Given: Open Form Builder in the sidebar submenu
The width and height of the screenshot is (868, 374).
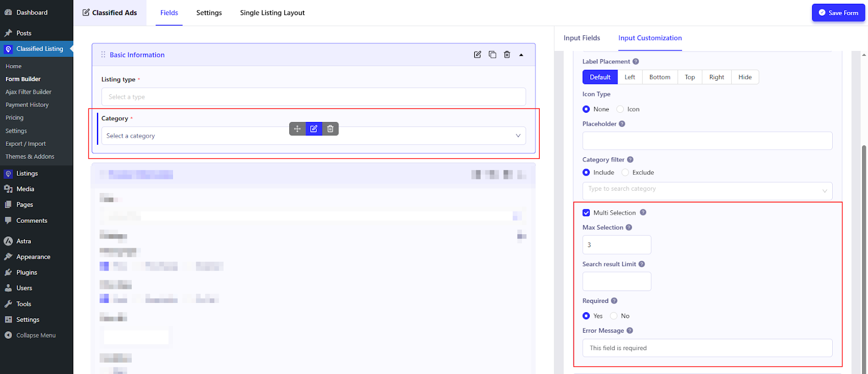Looking at the screenshot, I should [23, 79].
